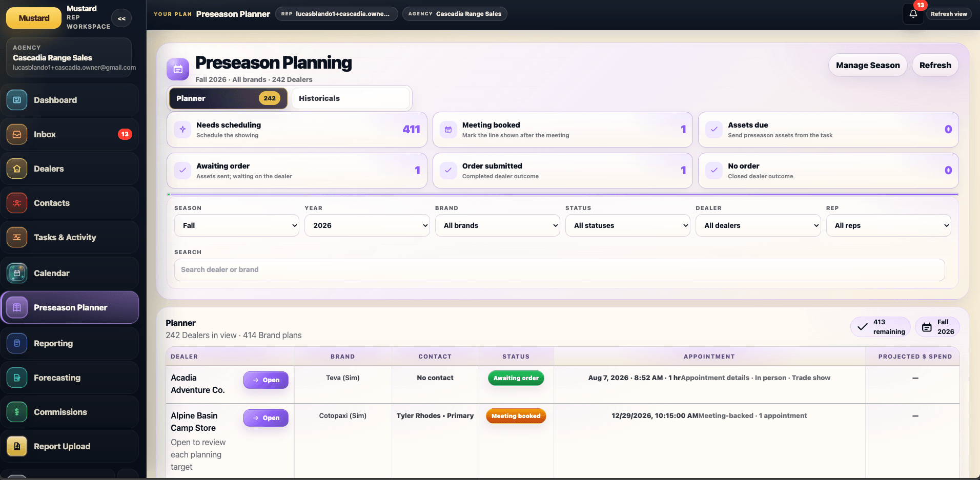Expand the All statuses dropdown
Image resolution: width=980 pixels, height=480 pixels.
click(628, 225)
